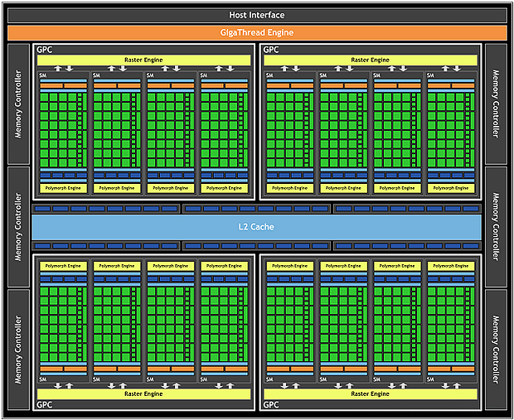Image resolution: width=514 pixels, height=420 pixels.
Task: Click the SM label of first SM in top-left GPC
Action: pyautogui.click(x=42, y=75)
